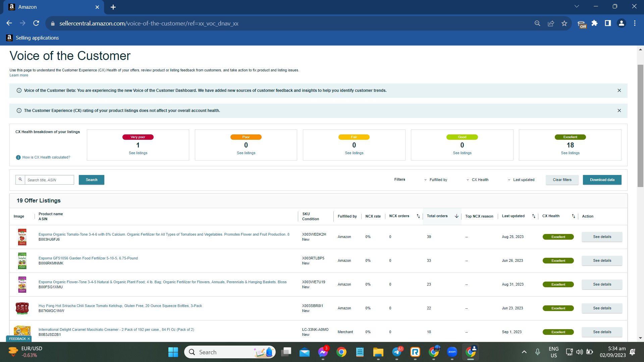Click the browser address bar URL
644x362 pixels.
(x=149, y=23)
